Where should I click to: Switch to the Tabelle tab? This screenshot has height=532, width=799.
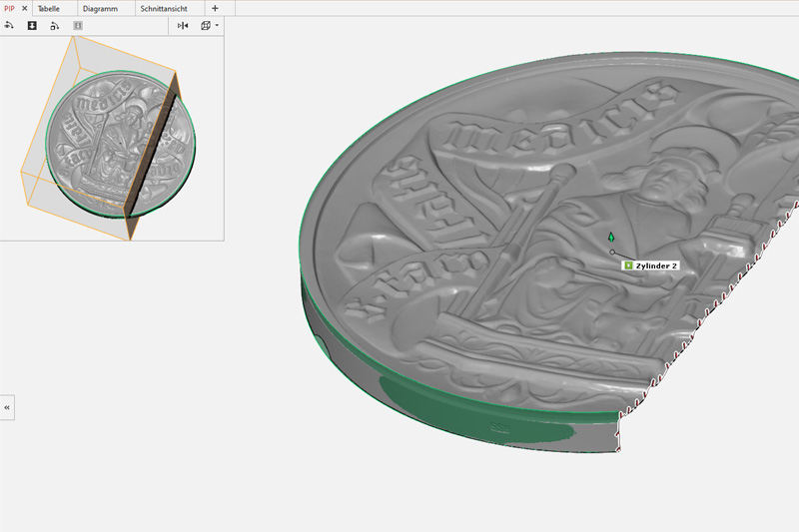pos(49,8)
